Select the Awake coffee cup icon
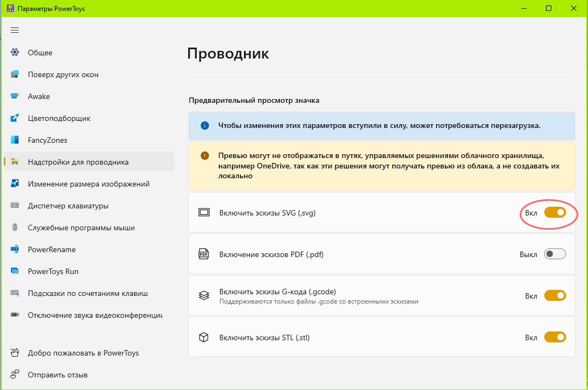Image resolution: width=588 pixels, height=390 pixels. (x=15, y=96)
